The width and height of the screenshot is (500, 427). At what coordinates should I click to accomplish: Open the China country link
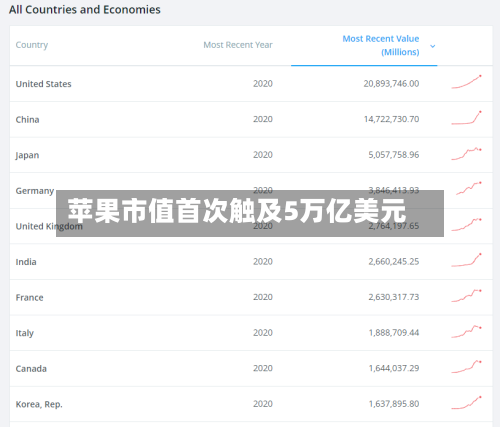pyautogui.click(x=27, y=120)
